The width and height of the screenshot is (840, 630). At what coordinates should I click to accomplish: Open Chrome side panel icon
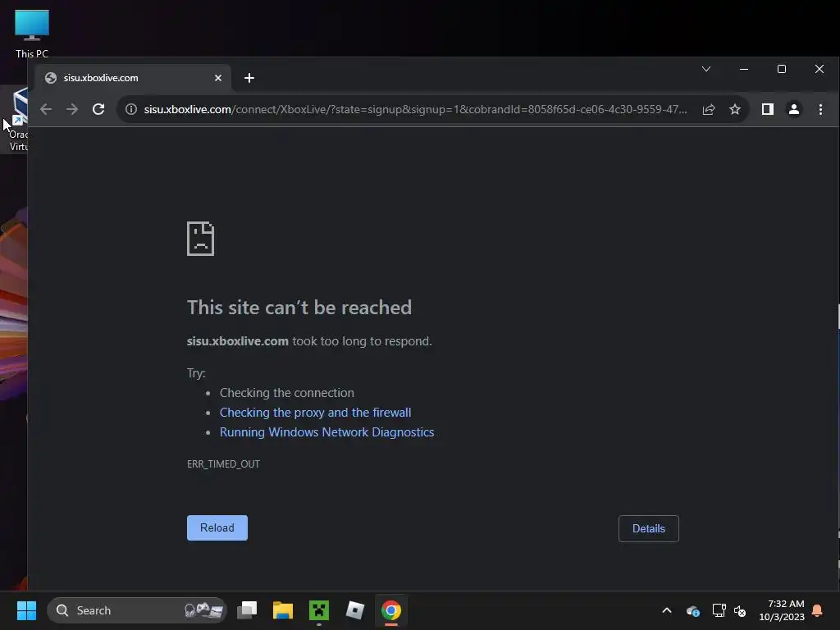[768, 109]
